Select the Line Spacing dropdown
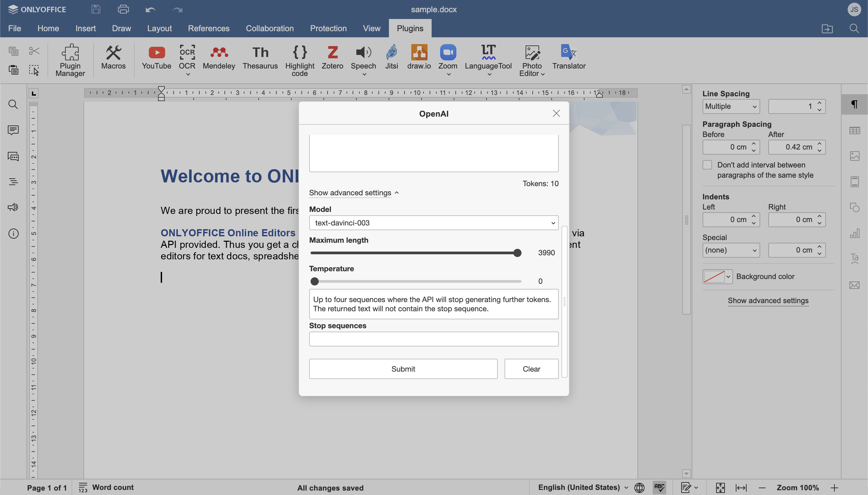 [x=730, y=106]
